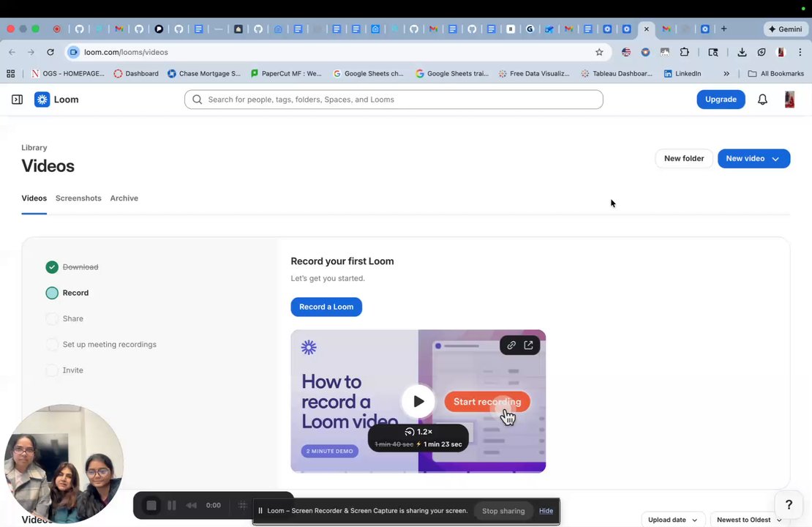Open the Upload date sort dropdown
812x527 pixels.
click(672, 520)
